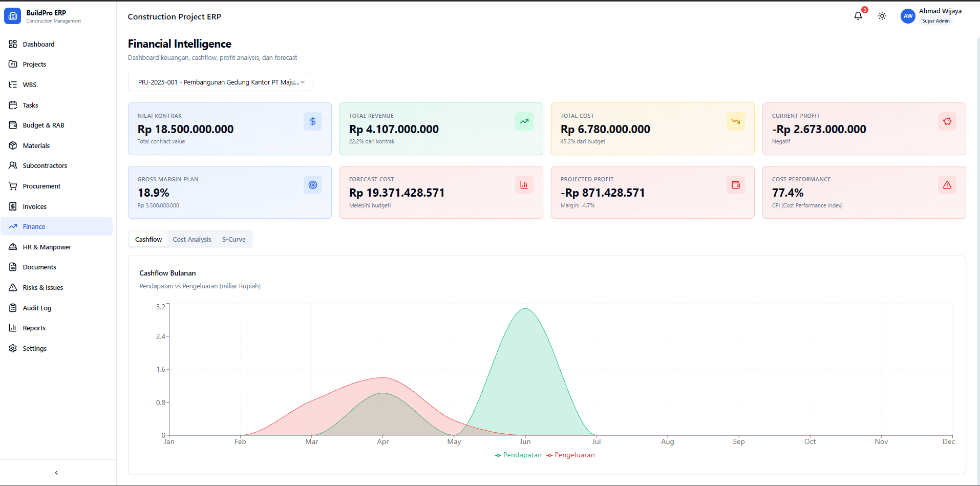
Task: Go to the Procurement page
Action: (x=41, y=186)
